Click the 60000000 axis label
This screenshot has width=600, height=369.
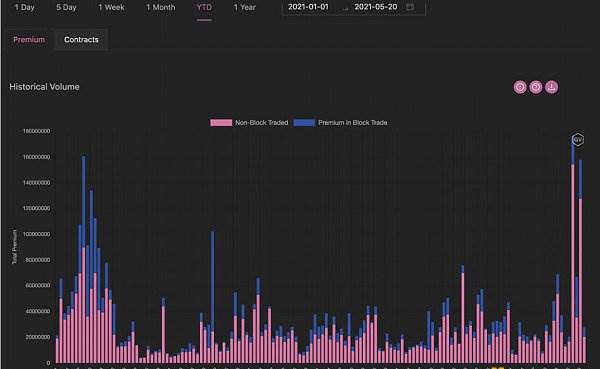38,286
